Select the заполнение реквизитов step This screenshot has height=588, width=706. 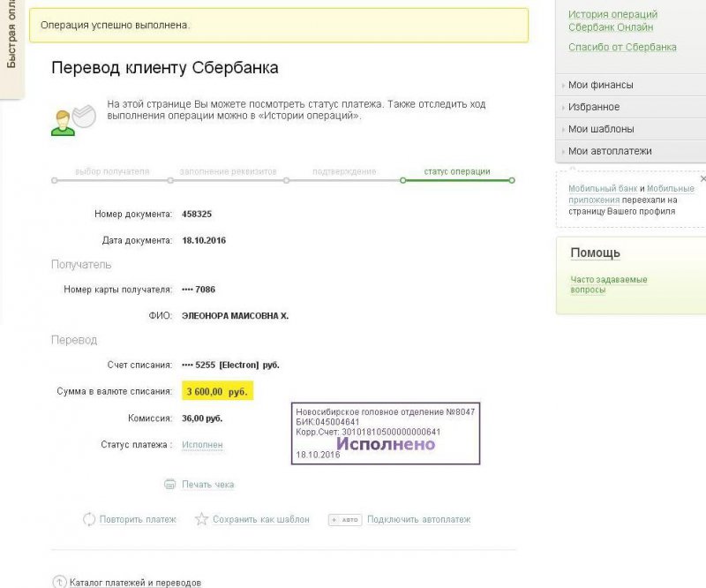click(229, 171)
